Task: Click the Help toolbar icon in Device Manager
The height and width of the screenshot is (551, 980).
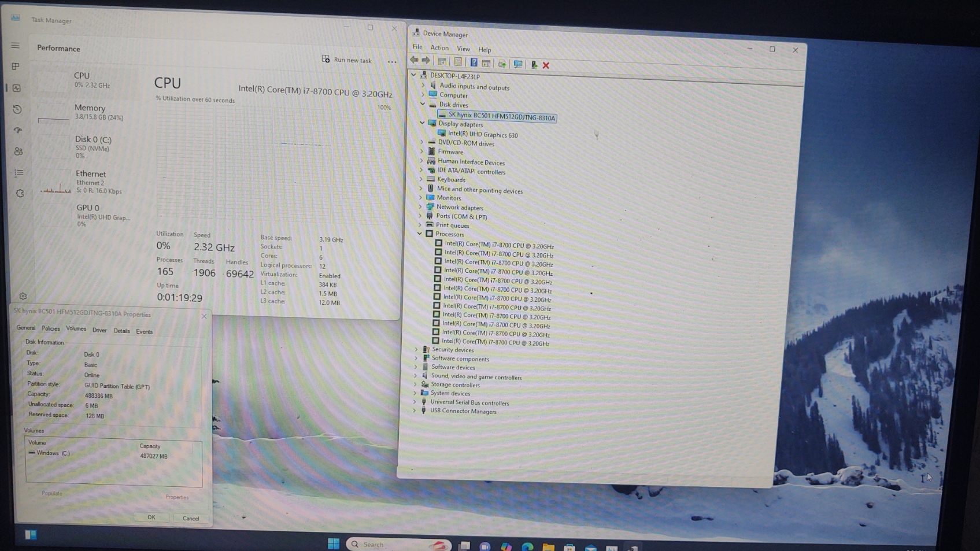Action: (x=474, y=63)
